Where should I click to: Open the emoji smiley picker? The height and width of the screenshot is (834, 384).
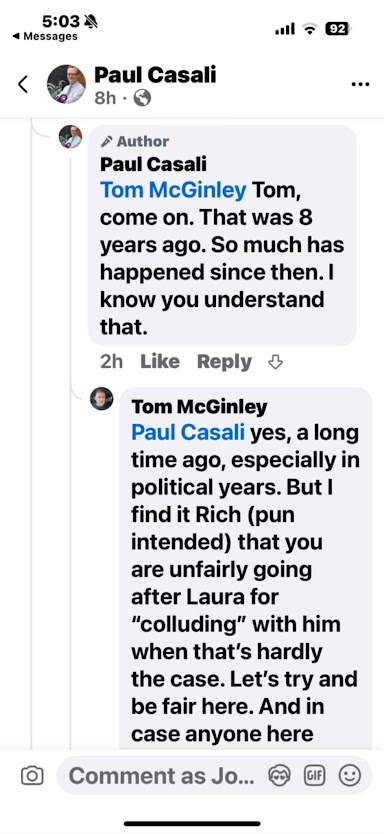[x=349, y=776]
